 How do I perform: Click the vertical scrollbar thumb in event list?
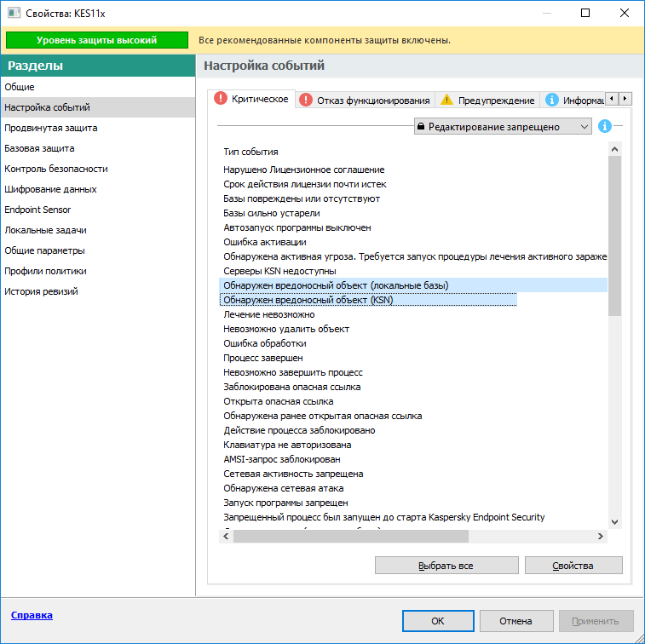pos(614,236)
